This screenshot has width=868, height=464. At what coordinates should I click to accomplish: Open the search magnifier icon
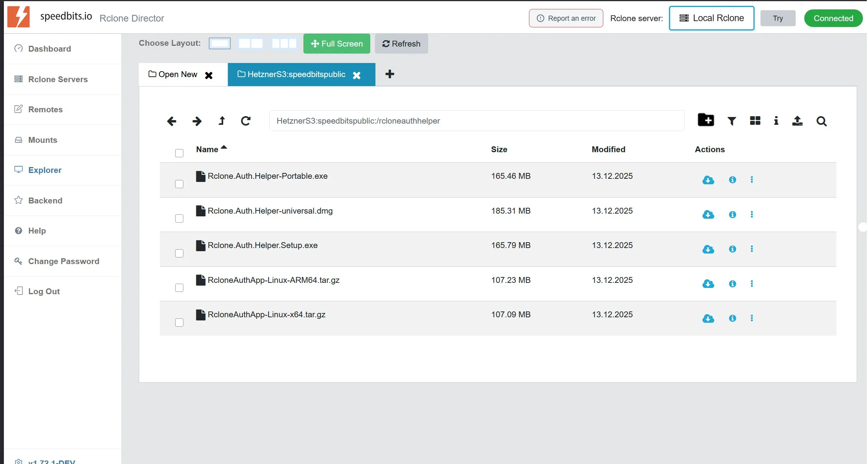[821, 121]
